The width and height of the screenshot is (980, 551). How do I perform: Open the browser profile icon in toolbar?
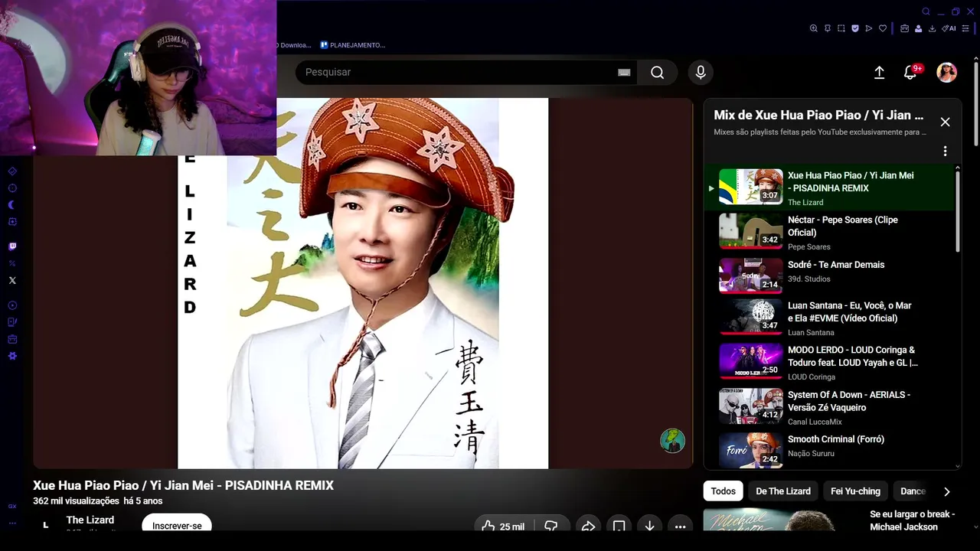[x=918, y=28]
